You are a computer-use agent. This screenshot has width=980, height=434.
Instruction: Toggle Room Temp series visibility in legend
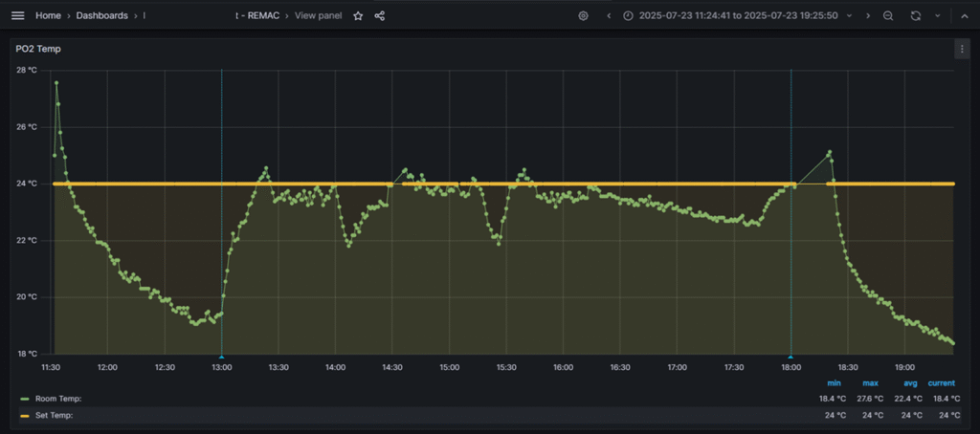[x=58, y=399]
